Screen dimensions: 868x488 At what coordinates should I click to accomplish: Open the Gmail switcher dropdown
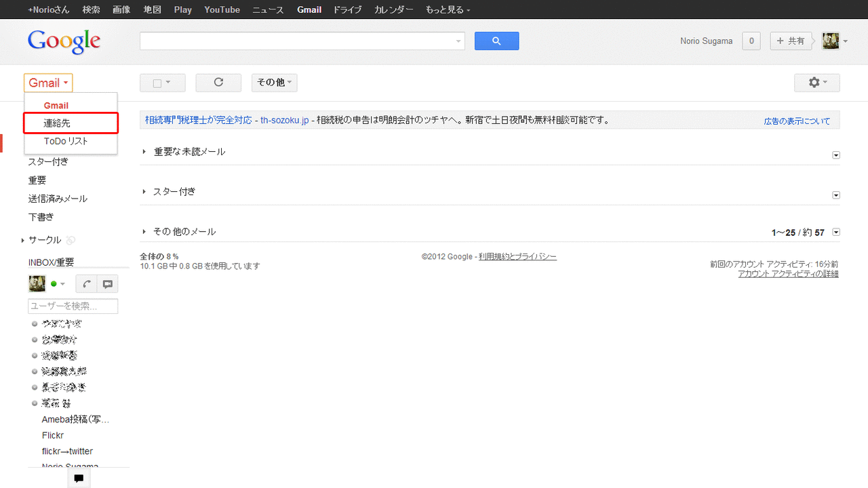coord(48,83)
